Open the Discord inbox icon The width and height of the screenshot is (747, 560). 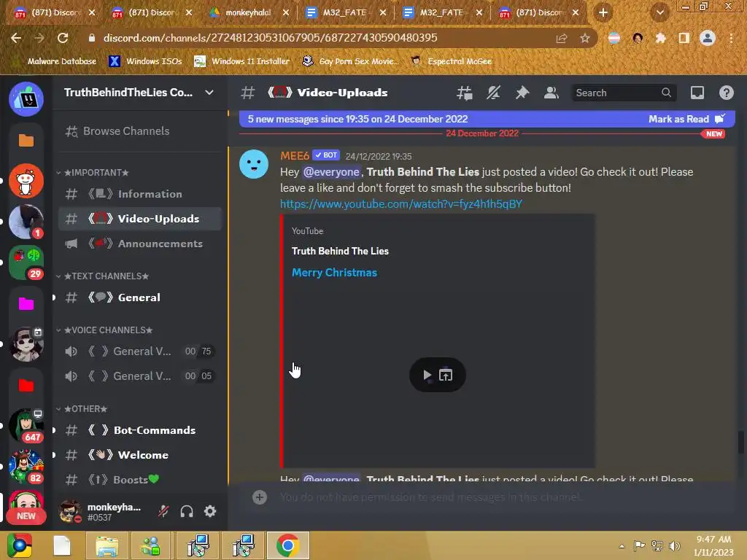(697, 93)
